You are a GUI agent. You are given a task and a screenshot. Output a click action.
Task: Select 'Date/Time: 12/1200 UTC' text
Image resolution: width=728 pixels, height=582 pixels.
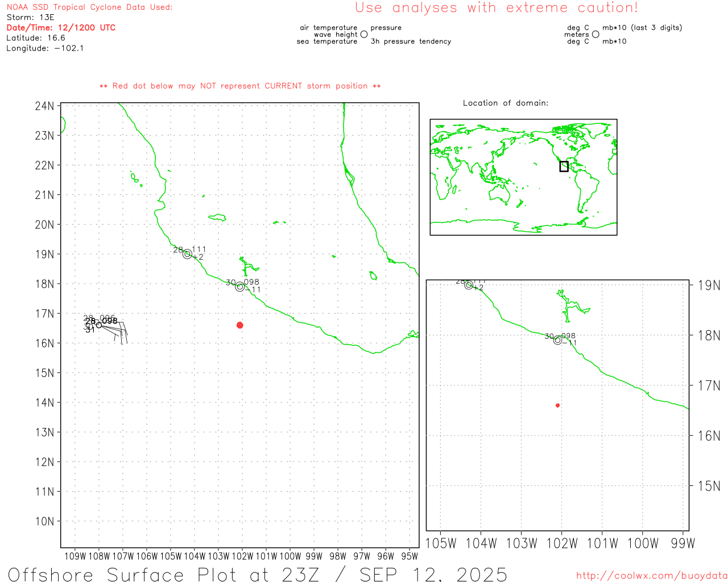pyautogui.click(x=61, y=28)
